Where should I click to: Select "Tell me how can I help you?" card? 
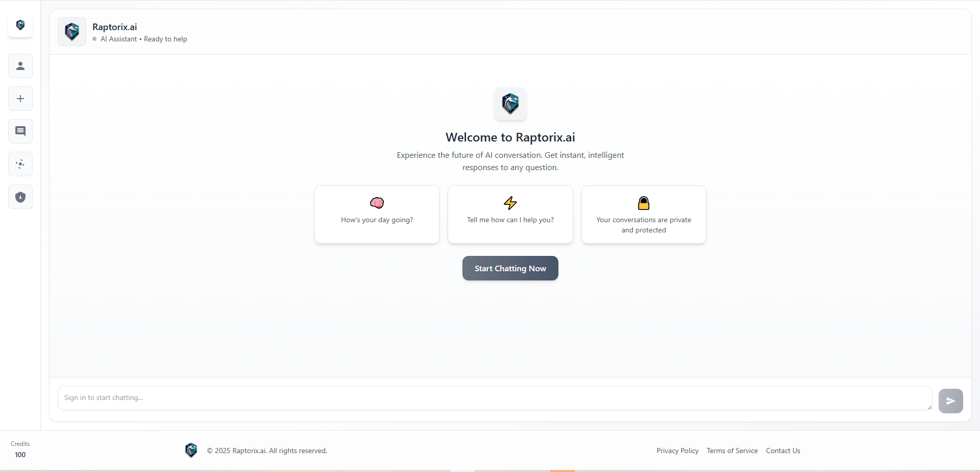click(x=510, y=215)
